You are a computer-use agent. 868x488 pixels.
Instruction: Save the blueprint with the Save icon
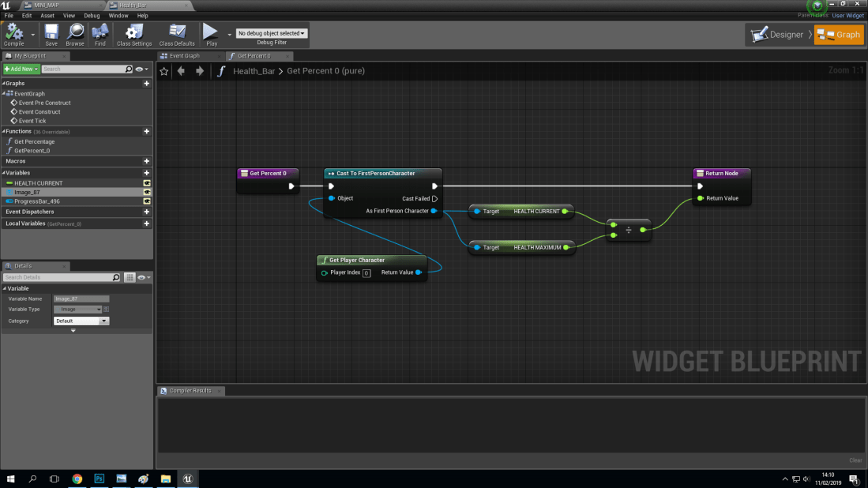51,34
